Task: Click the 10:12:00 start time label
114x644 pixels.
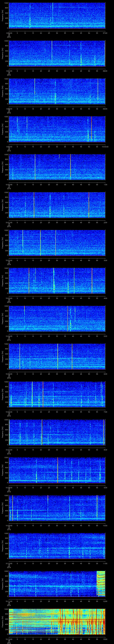Action: (9, 639)
